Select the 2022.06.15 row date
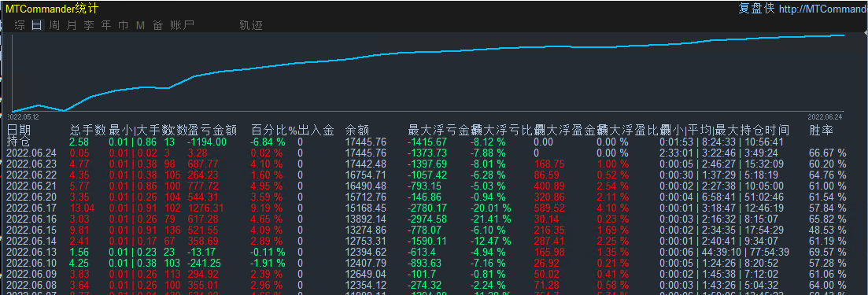Viewport: 868px width, 295px height. point(31,230)
